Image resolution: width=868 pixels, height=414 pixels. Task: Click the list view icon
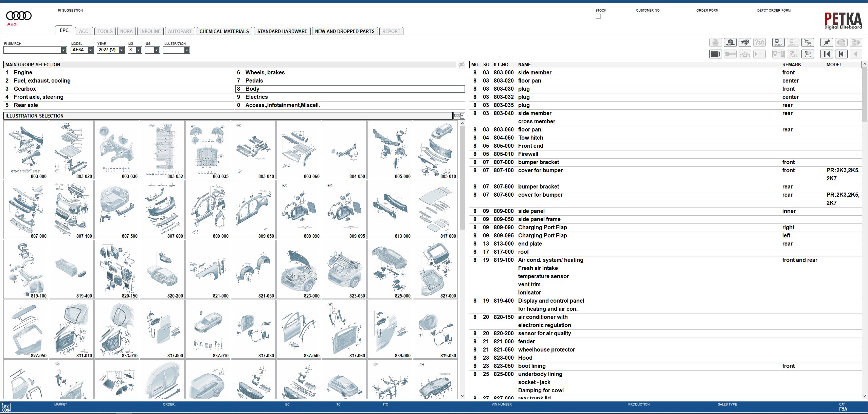coord(716,54)
